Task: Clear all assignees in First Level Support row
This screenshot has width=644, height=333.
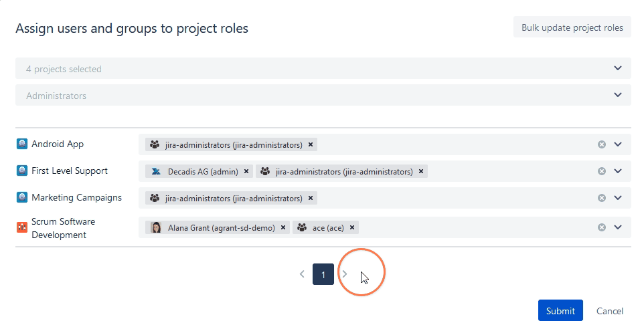Action: (601, 171)
